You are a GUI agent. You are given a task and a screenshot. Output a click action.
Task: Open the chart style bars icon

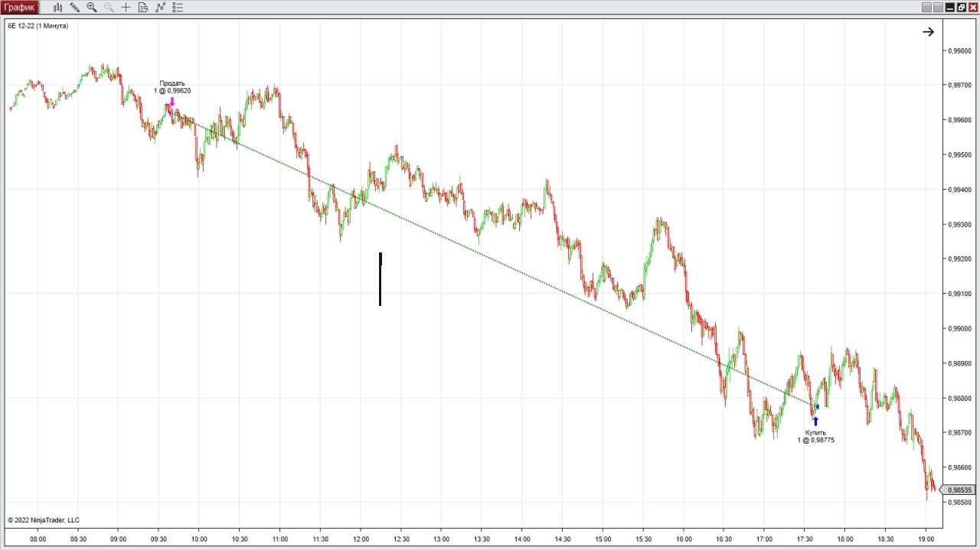click(57, 8)
